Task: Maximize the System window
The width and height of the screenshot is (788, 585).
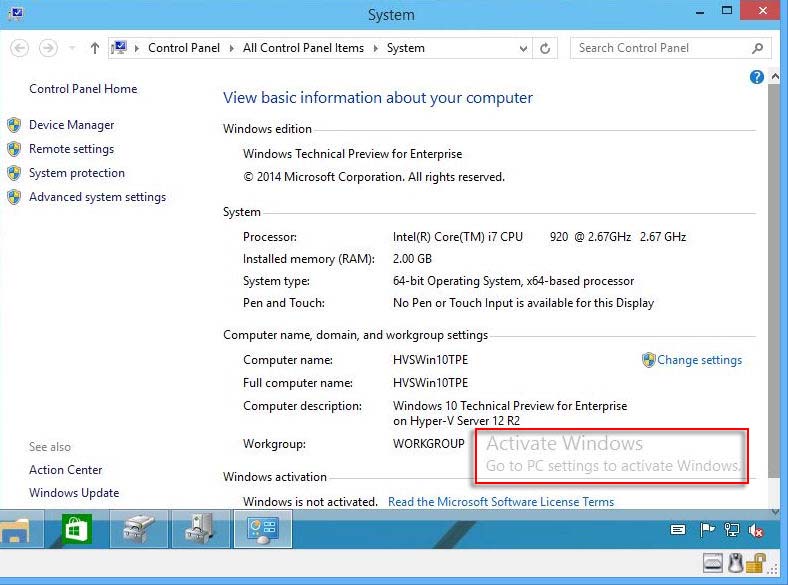Action: click(727, 11)
